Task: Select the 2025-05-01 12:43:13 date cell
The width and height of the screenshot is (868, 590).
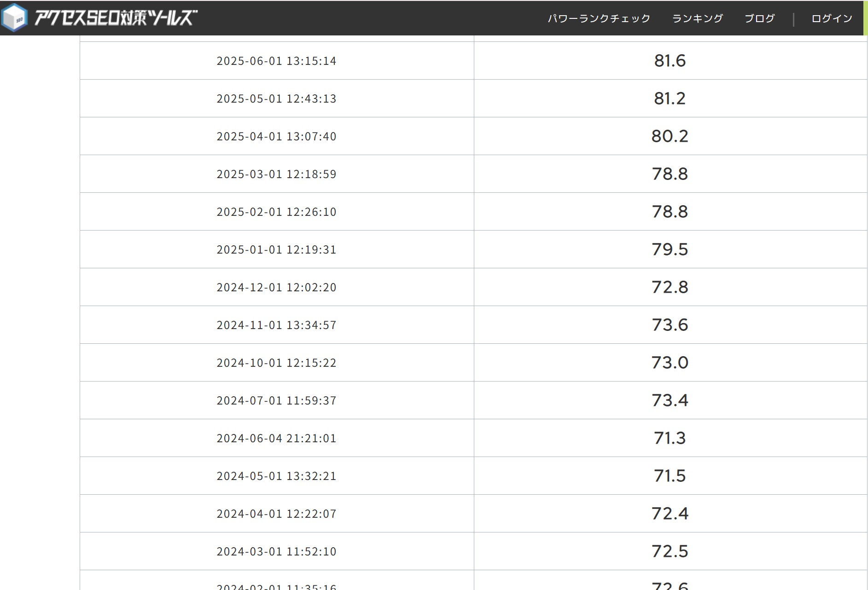Action: point(276,98)
